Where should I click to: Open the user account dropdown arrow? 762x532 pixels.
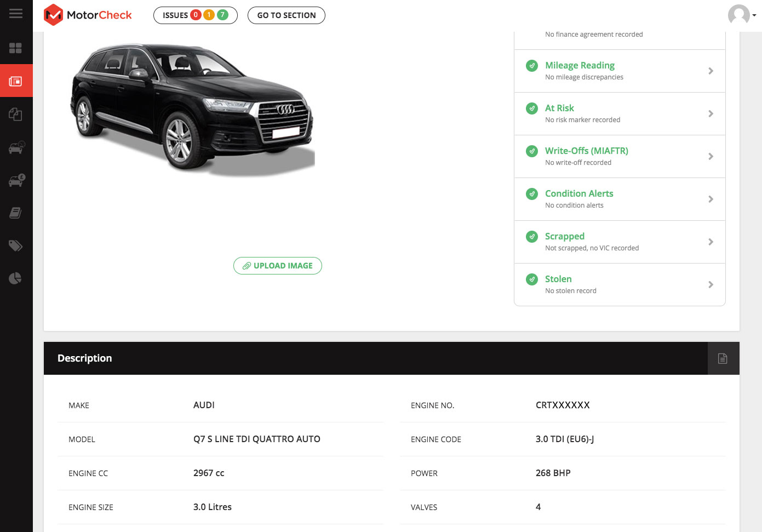coord(754,15)
